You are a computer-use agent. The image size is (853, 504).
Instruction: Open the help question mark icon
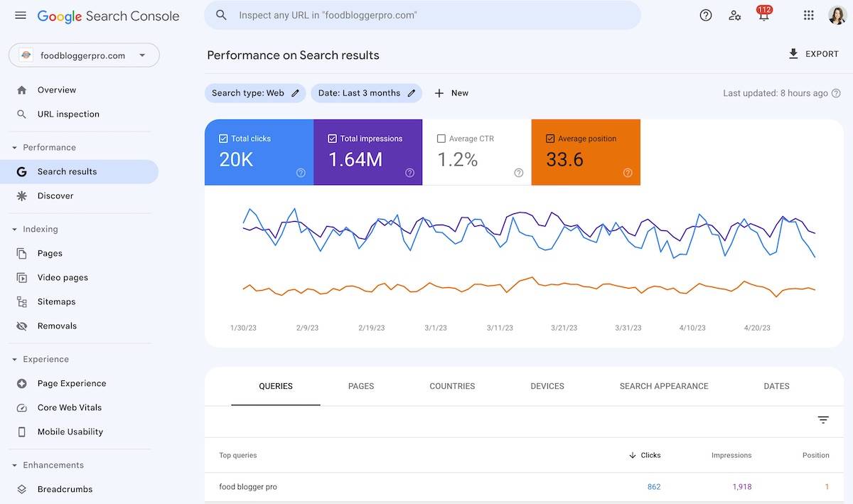(x=706, y=15)
